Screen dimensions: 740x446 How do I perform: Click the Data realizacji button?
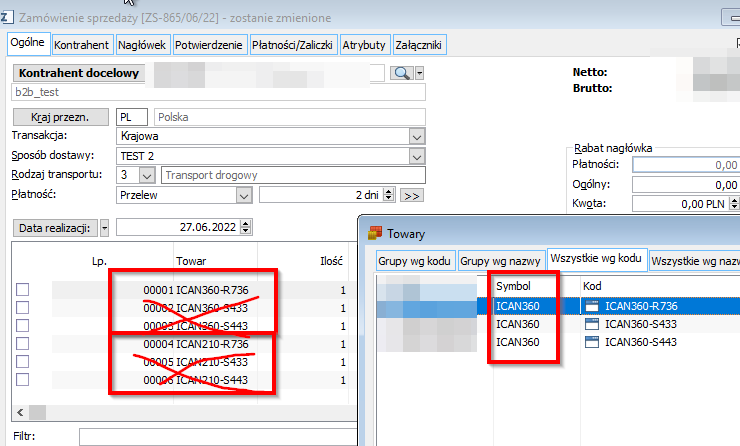pos(54,228)
